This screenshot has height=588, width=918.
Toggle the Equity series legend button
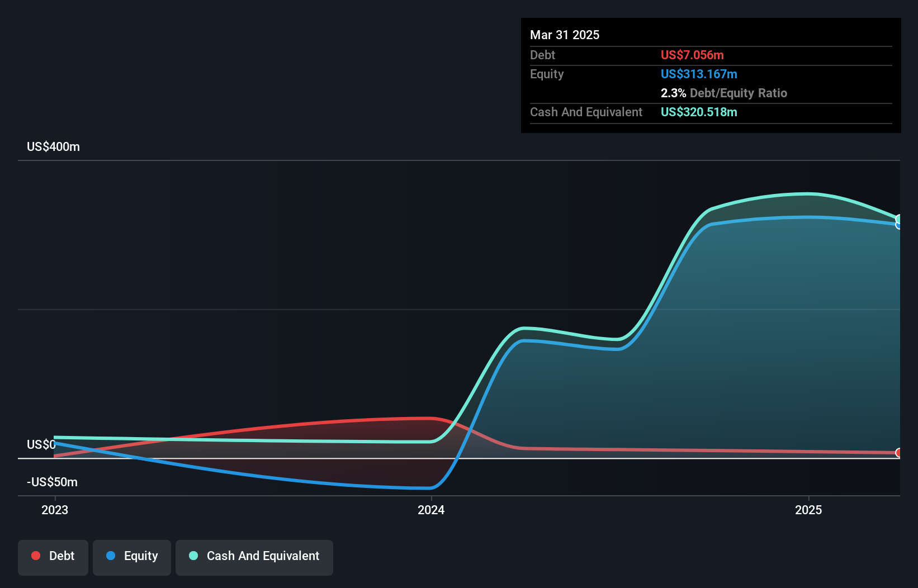click(x=132, y=557)
